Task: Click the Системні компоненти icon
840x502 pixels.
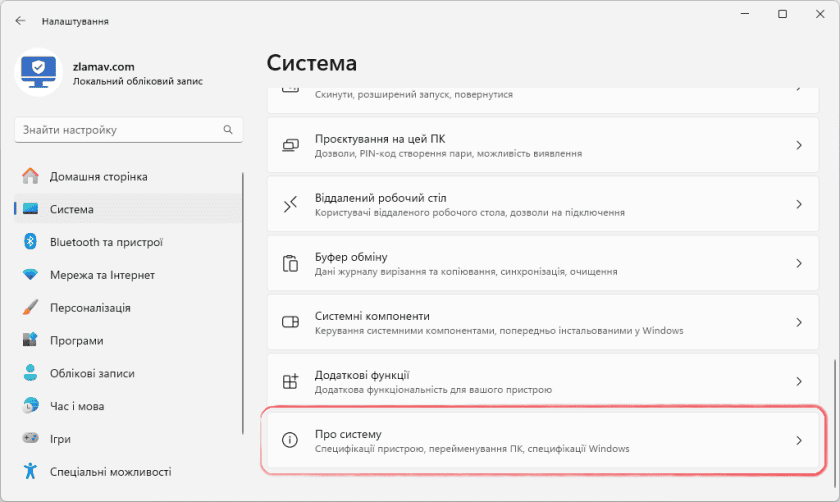Action: tap(290, 322)
